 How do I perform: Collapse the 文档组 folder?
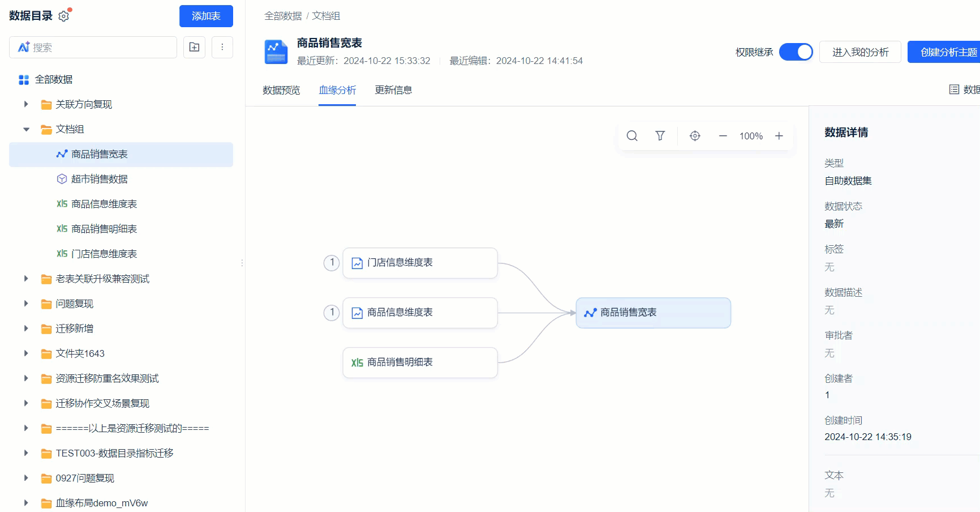(26, 129)
